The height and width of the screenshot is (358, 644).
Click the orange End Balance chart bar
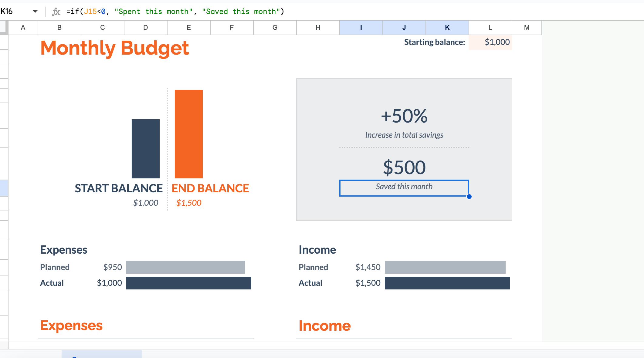188,134
